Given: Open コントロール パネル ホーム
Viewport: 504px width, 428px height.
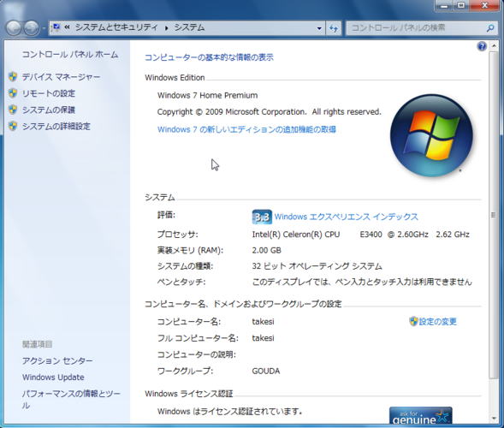Looking at the screenshot, I should [70, 54].
